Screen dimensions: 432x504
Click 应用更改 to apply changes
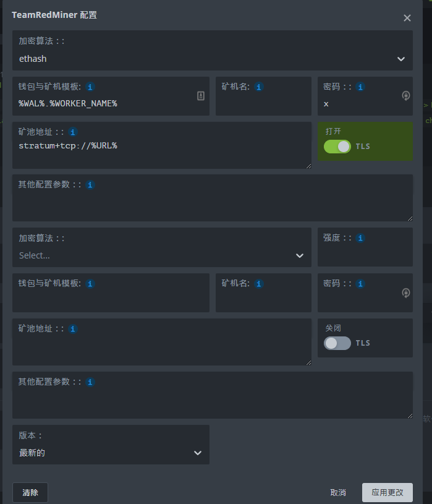(x=388, y=492)
